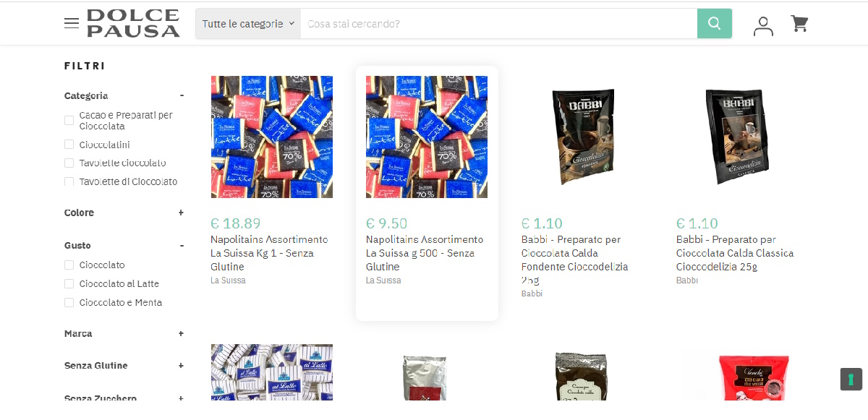Collapse the Gusto filter minus icon
Viewport: 868px width, 420px height.
(x=182, y=246)
